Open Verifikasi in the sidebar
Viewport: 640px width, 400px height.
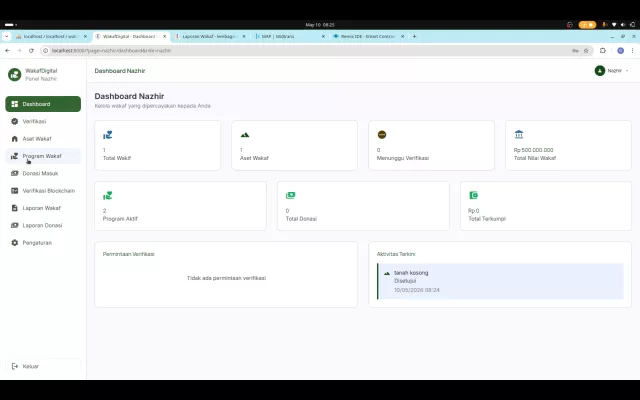tap(43, 121)
